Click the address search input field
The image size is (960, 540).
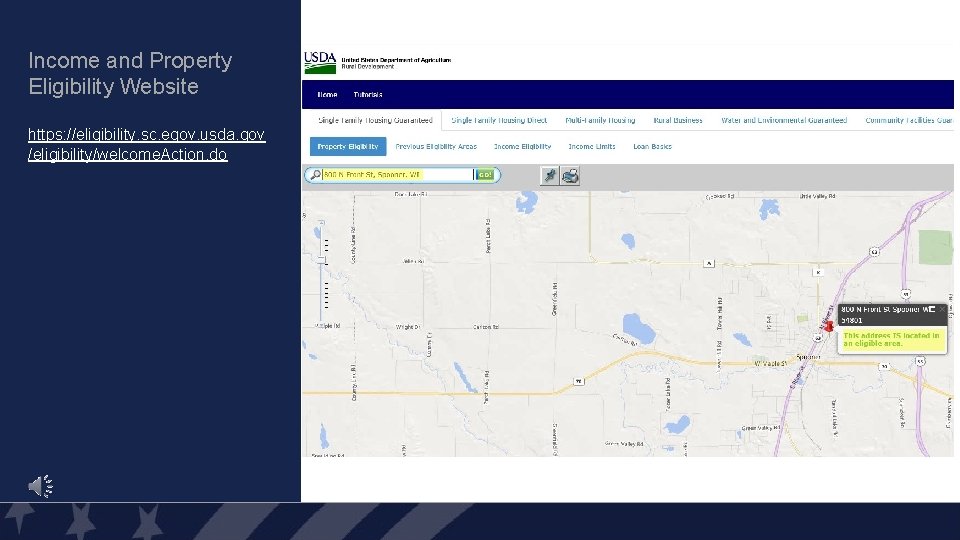click(397, 175)
